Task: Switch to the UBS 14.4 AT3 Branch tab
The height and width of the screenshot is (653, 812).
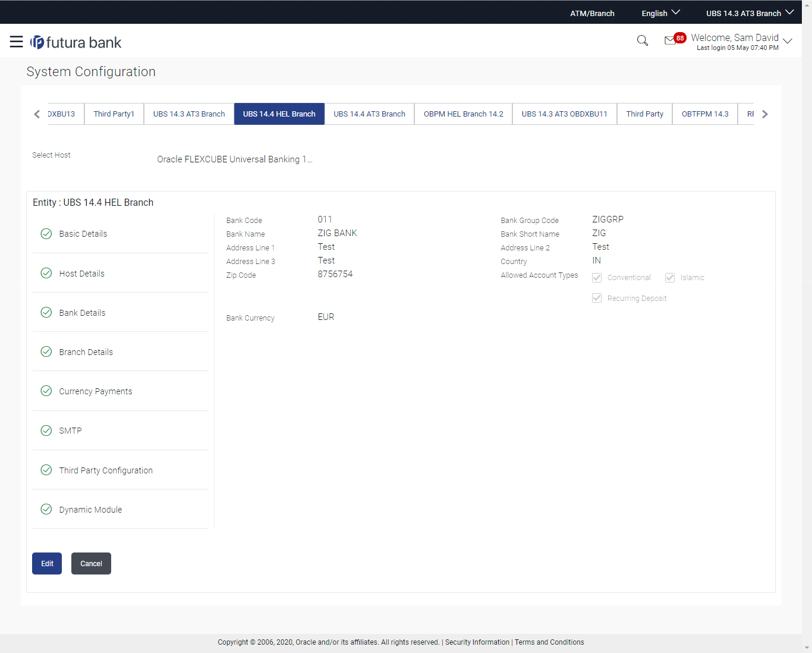Action: (x=369, y=114)
